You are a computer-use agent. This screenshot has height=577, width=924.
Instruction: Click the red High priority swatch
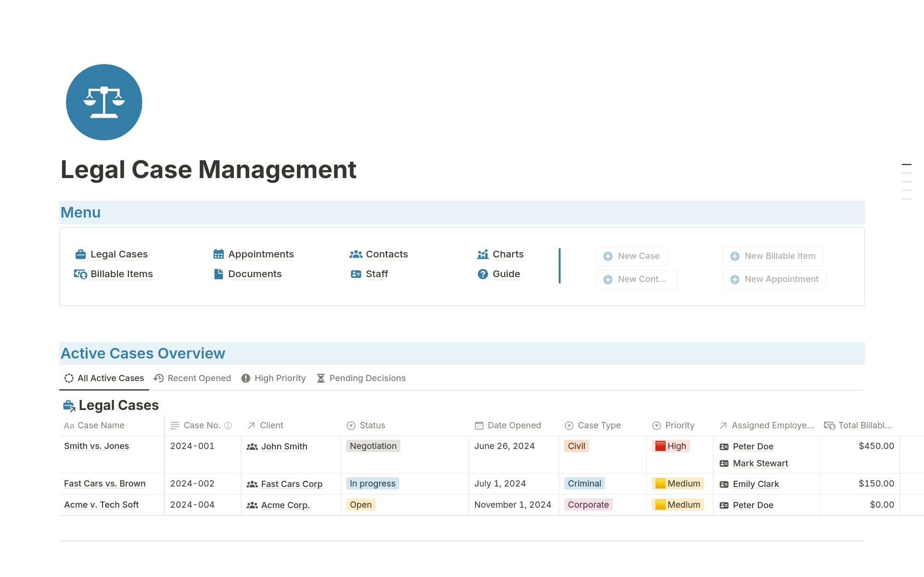click(659, 446)
